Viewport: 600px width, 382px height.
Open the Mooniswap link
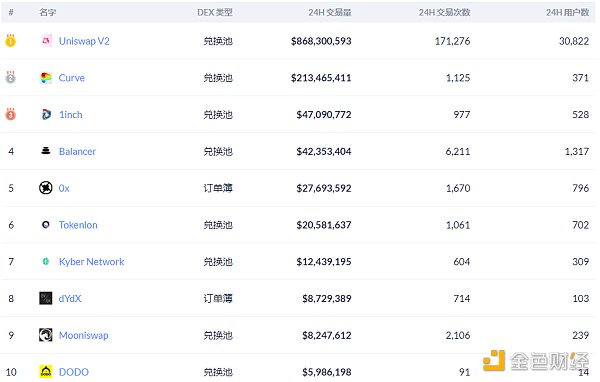pos(83,335)
